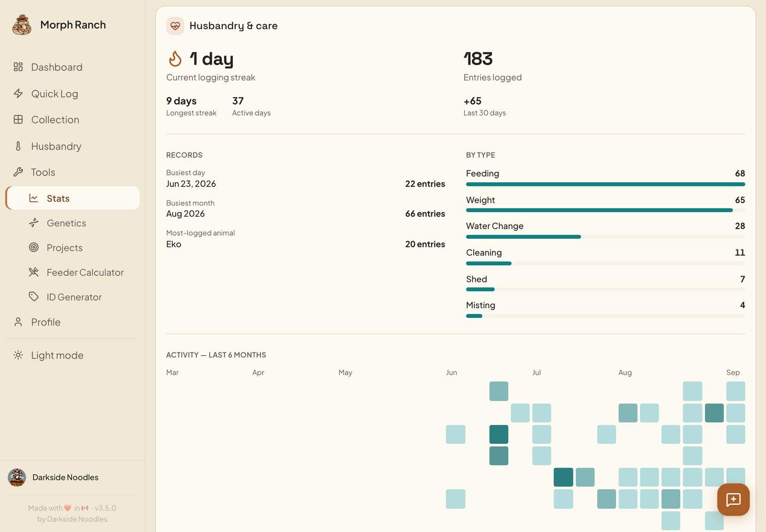766x532 pixels.
Task: Go to Quick Log
Action: click(x=73, y=94)
